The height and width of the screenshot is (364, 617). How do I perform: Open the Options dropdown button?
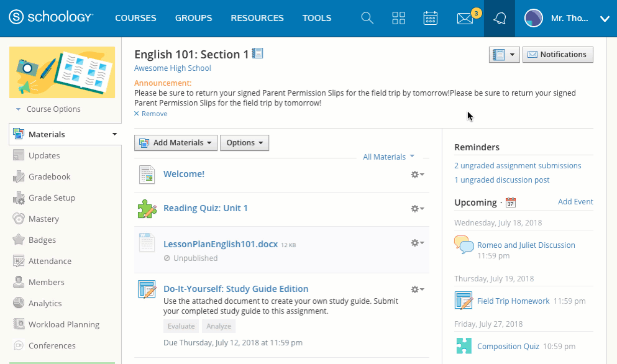(244, 143)
